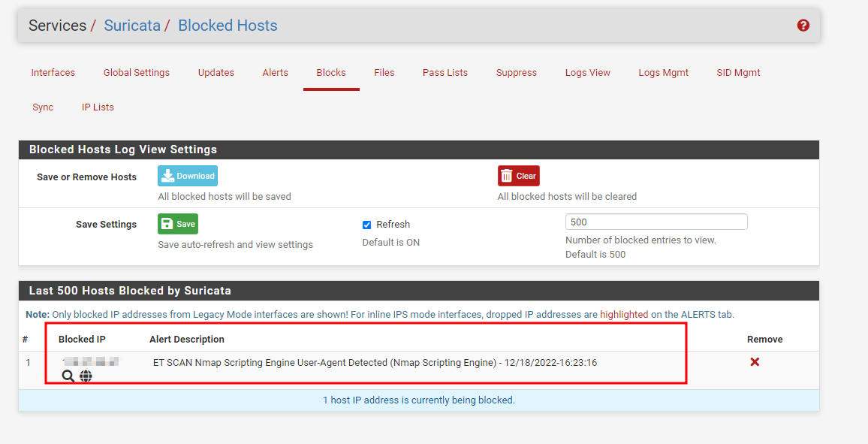The height and width of the screenshot is (444, 868).
Task: Click the blurred blocked IP address
Action: 90,362
